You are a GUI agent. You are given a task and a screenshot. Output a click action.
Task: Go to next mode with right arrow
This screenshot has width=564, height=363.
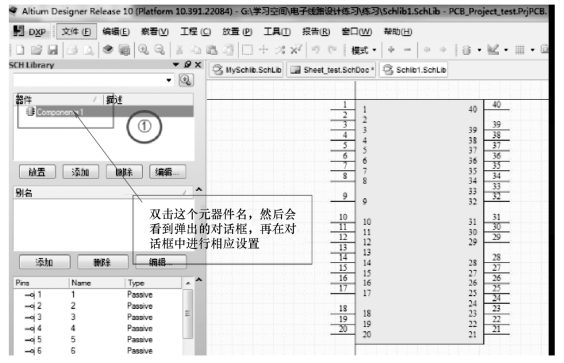(443, 50)
